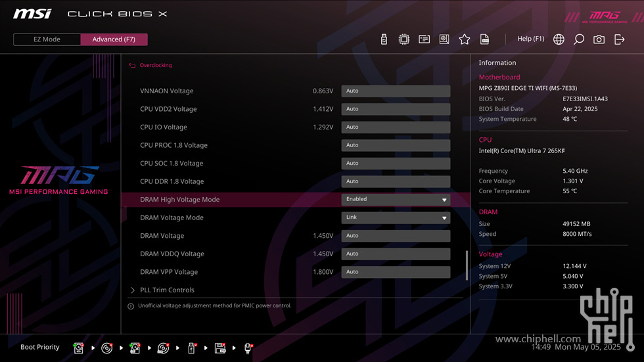Click the 5.40 GHz frequency value
The width and height of the screenshot is (644, 362).
(x=575, y=171)
